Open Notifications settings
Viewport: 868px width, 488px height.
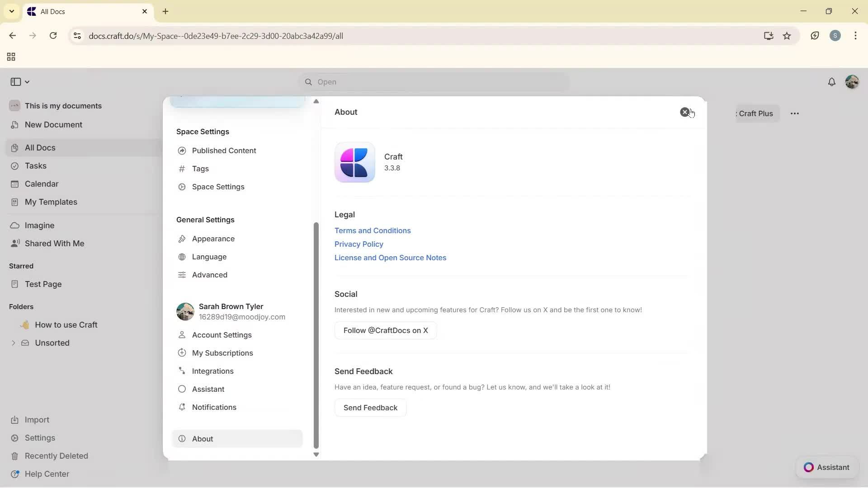(x=213, y=407)
